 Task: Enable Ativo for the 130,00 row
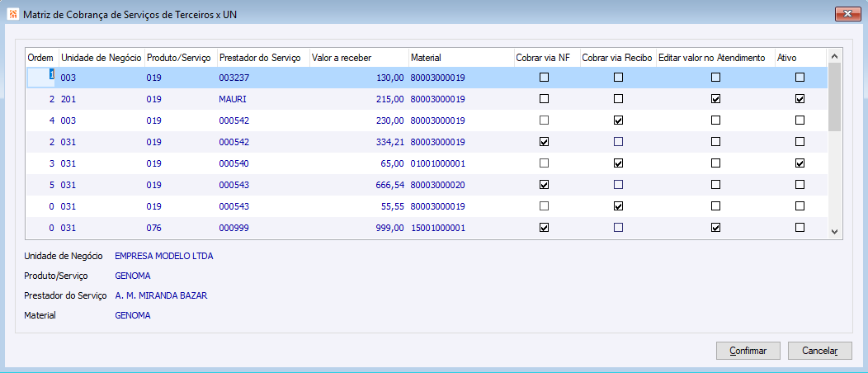click(800, 78)
